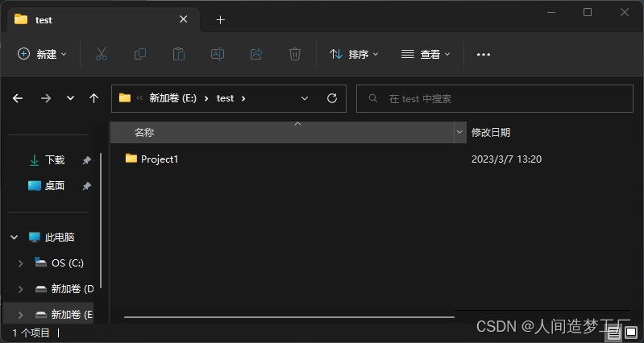The image size is (644, 343).
Task: Click the Cut scissors icon
Action: [x=102, y=54]
